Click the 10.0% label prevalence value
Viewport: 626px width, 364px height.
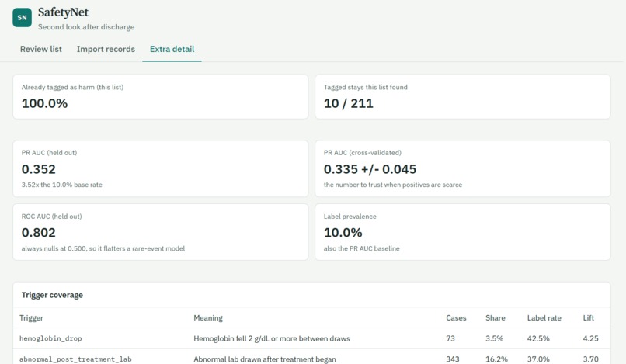point(343,233)
